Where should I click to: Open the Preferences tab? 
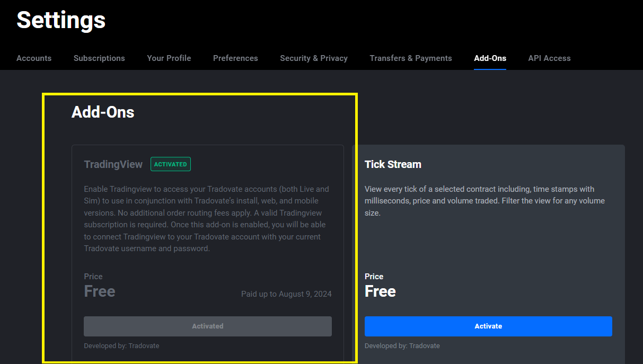point(235,58)
